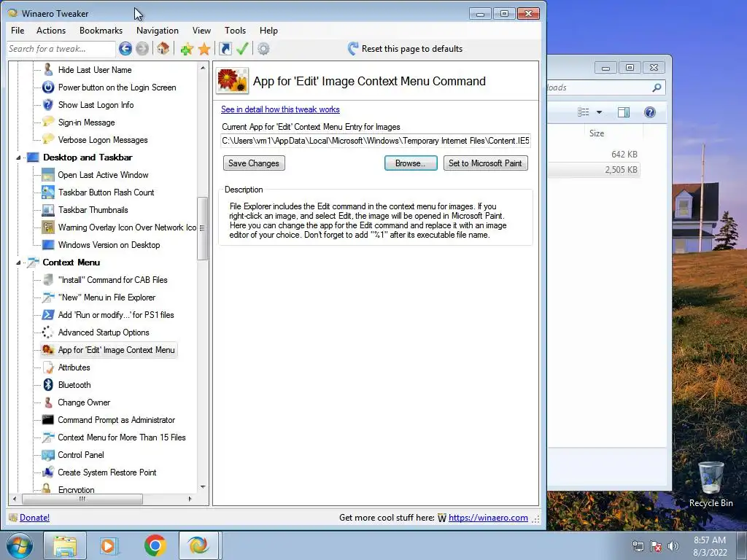
Task: Select Open Last Active Window tweak
Action: [x=104, y=175]
